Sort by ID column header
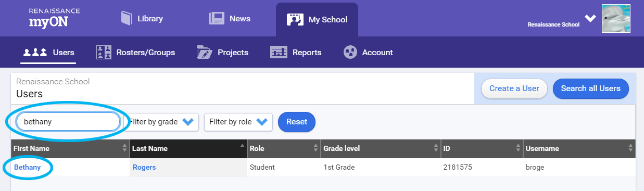Image resolution: width=644 pixels, height=191 pixels. pos(482,149)
